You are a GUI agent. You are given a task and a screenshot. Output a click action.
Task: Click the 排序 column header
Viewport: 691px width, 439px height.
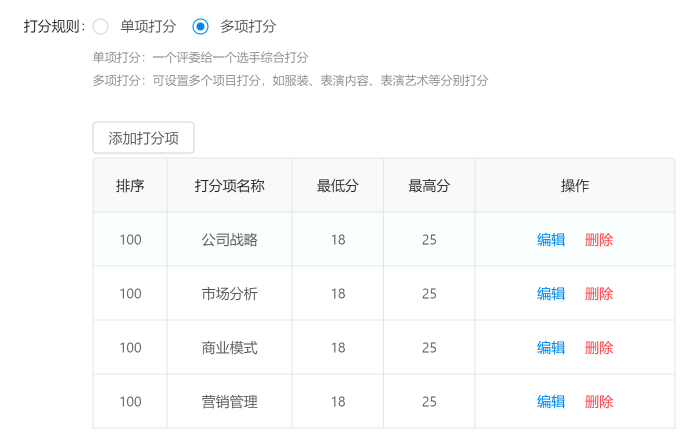pyautogui.click(x=130, y=186)
